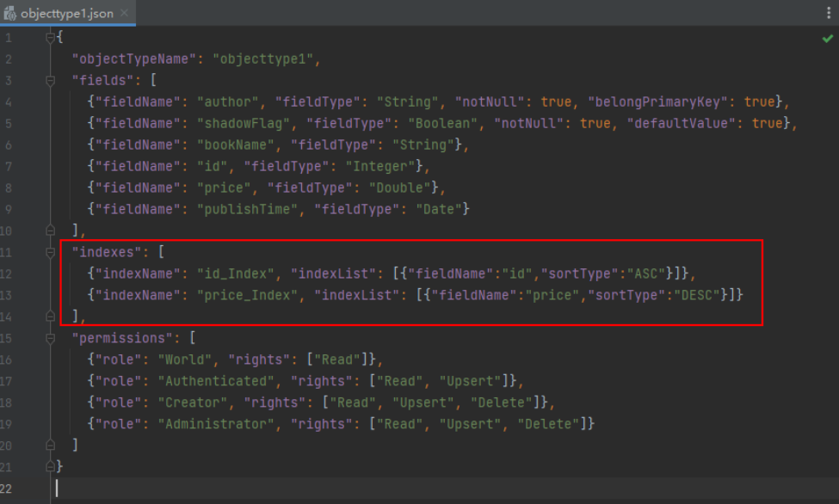Click the "publishTime" value
839x504 pixels.
pyautogui.click(x=247, y=209)
